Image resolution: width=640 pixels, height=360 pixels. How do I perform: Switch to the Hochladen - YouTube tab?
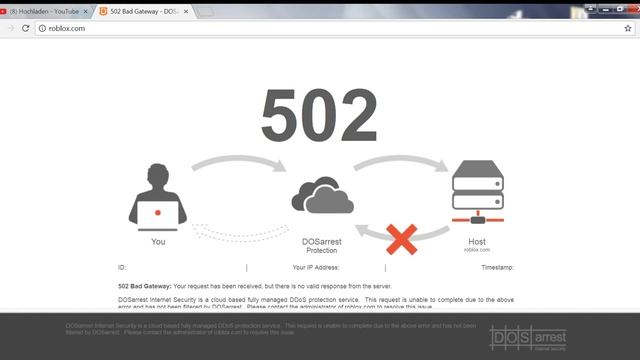tap(44, 11)
